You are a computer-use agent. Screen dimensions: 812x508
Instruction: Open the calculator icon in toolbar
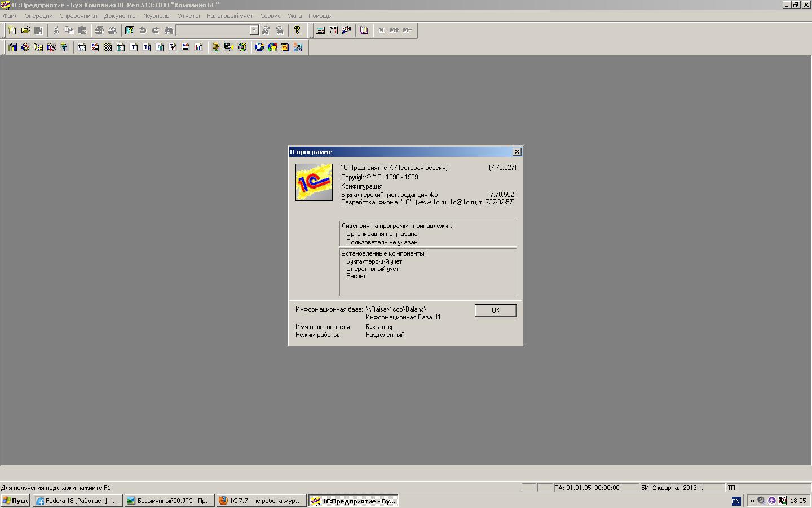pos(320,30)
